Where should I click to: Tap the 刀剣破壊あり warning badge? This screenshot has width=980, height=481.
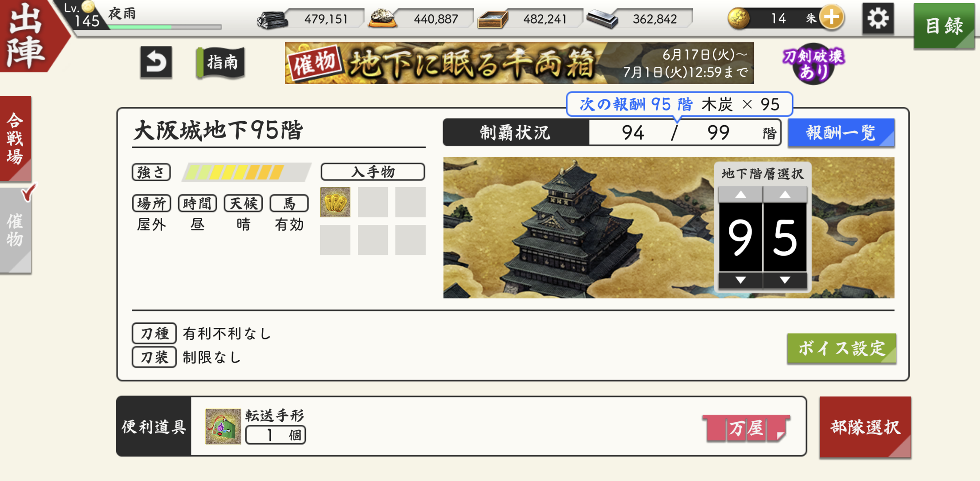point(813,63)
